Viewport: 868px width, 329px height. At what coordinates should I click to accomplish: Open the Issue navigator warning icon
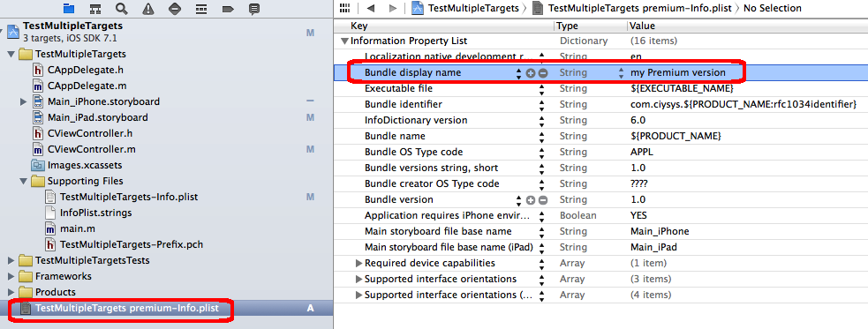(148, 9)
